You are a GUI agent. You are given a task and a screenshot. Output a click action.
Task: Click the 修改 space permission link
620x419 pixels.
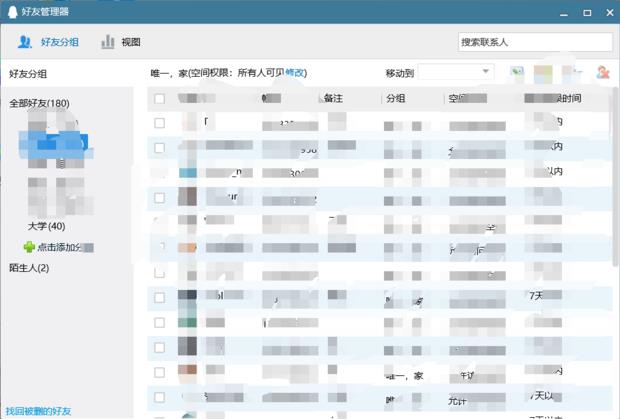click(x=295, y=73)
